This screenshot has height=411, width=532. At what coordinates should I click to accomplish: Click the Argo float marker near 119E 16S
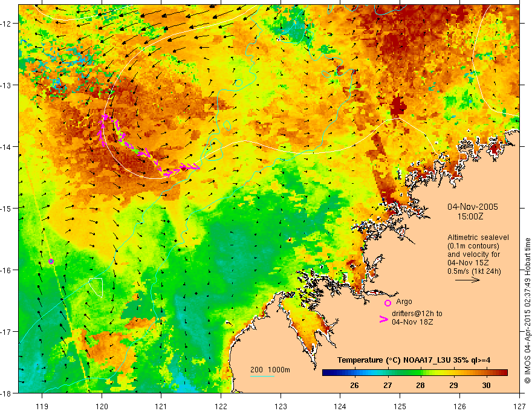51,261
